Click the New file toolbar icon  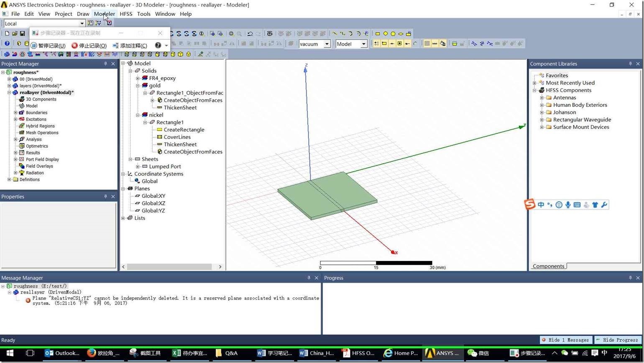click(7, 33)
